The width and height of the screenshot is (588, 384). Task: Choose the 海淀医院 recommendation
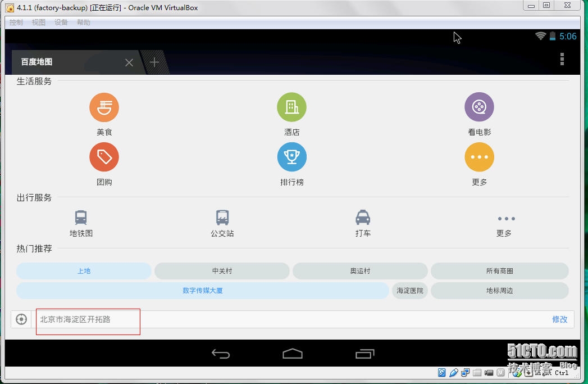pyautogui.click(x=410, y=291)
